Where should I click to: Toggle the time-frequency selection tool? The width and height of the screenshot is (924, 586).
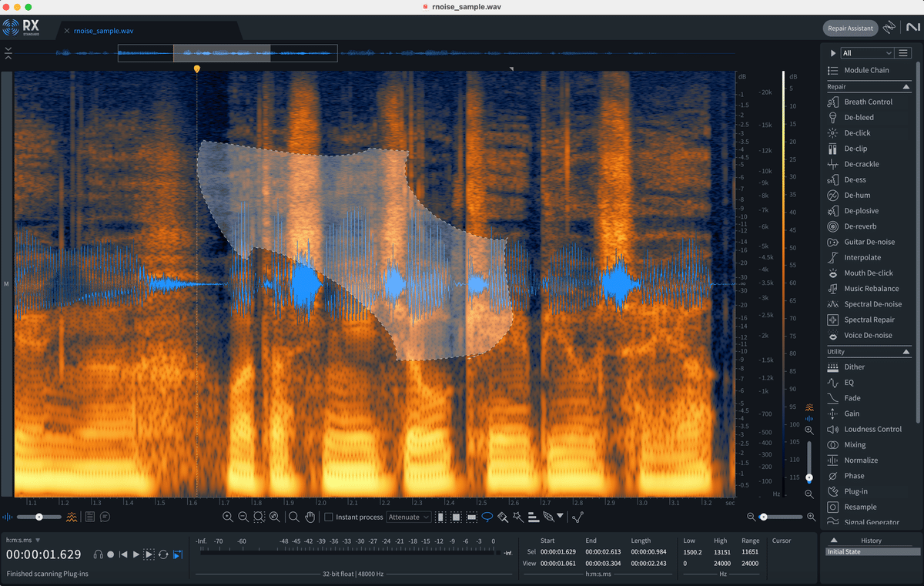[x=457, y=517]
